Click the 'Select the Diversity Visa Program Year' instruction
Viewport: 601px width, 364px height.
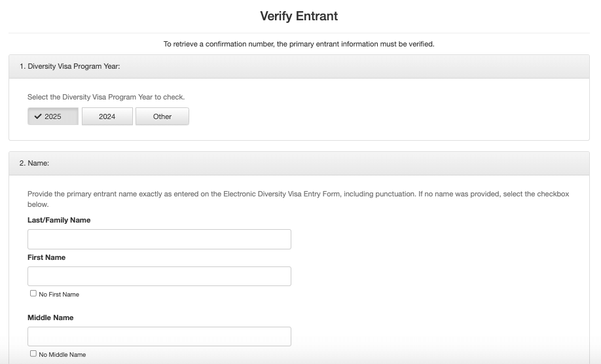tap(106, 97)
